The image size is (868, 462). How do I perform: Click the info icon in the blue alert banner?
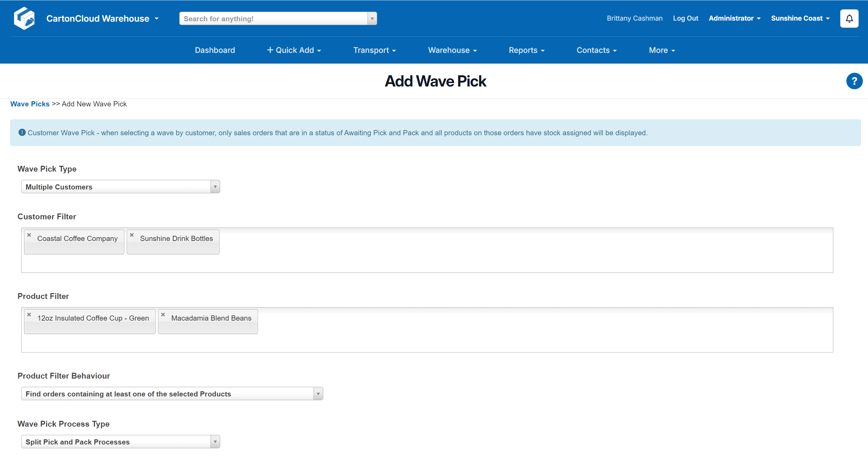pos(22,132)
